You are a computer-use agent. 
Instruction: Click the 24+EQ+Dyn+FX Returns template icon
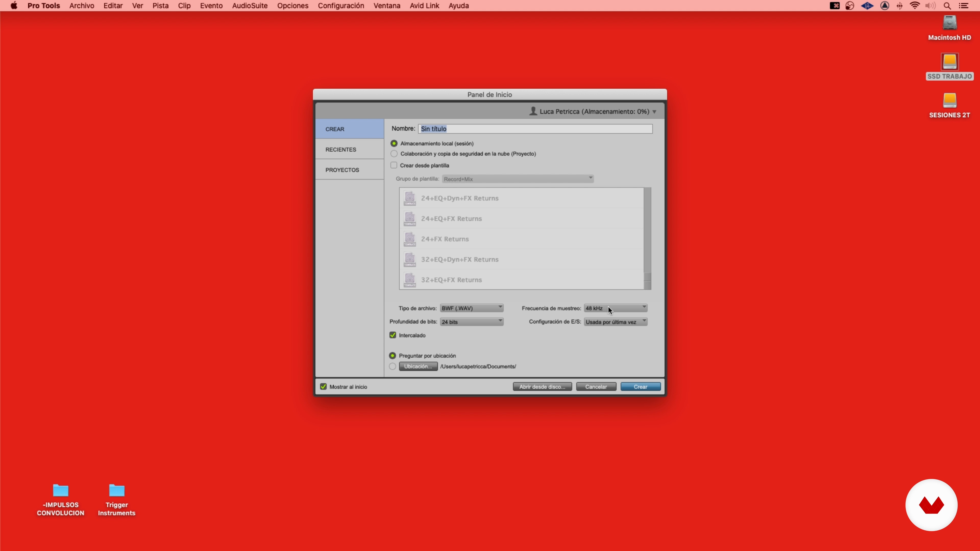pos(410,198)
